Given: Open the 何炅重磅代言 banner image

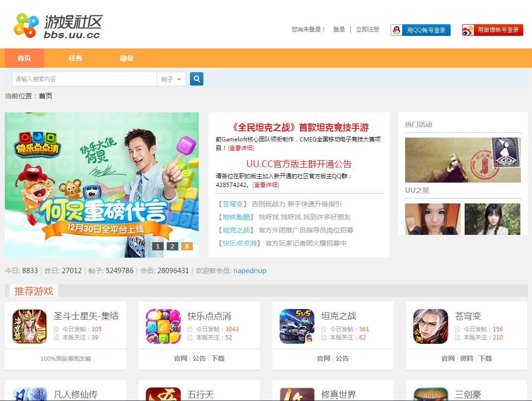Looking at the screenshot, I should 102,185.
